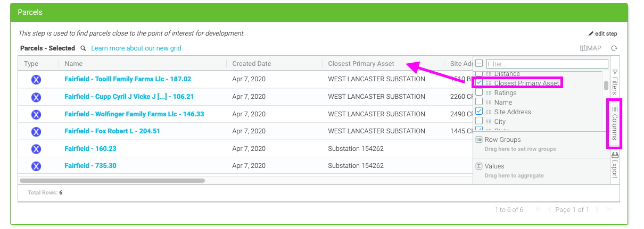
Task: Click the horizontal scrollbar under the grid
Action: pyautogui.click(x=112, y=181)
